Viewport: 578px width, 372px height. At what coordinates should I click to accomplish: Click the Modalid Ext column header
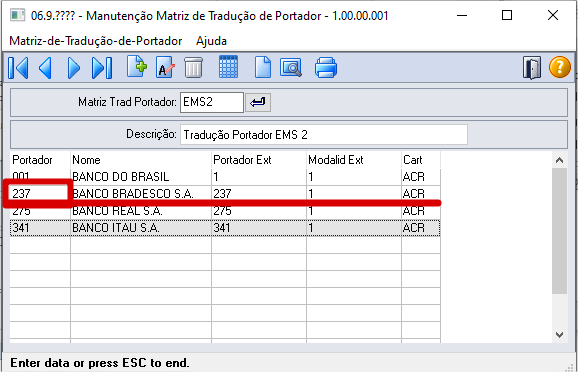[354, 160]
